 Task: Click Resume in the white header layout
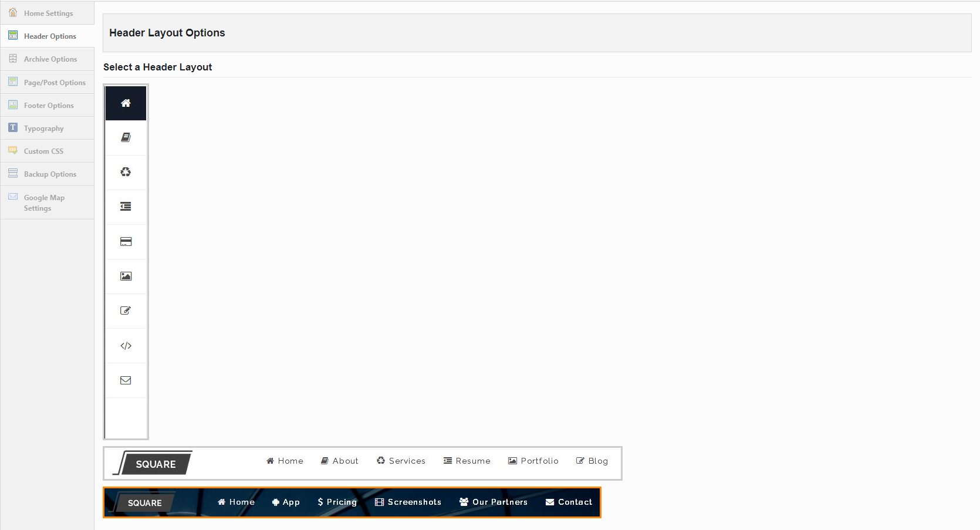pyautogui.click(x=467, y=461)
